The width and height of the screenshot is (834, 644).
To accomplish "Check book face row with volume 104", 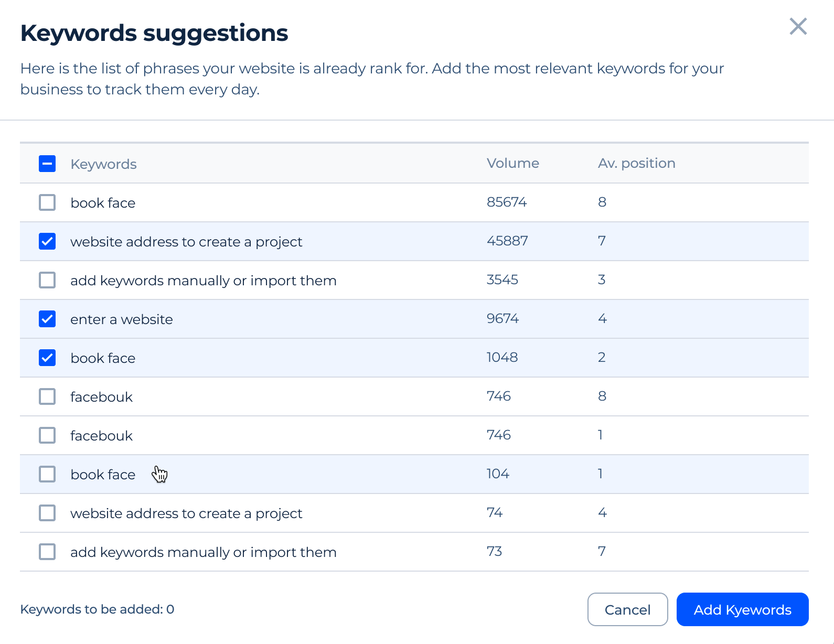I will coord(47,474).
